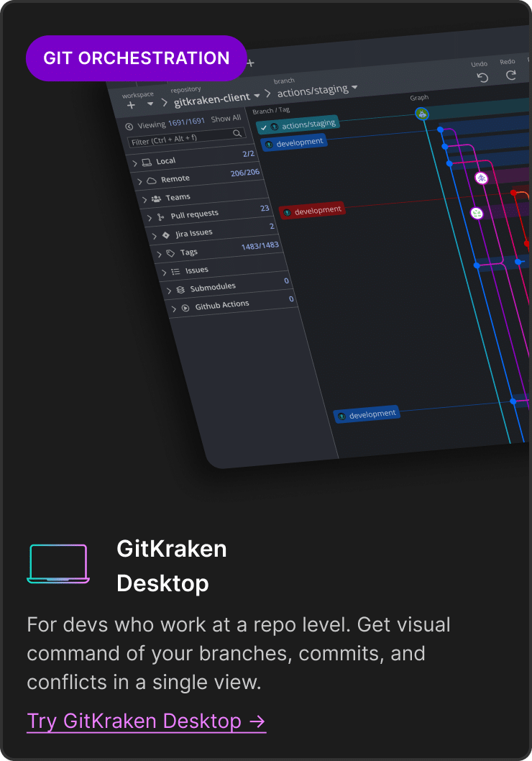Click the 1483/1483 Tags count
Image resolution: width=532 pixels, height=761 pixels.
click(x=260, y=246)
